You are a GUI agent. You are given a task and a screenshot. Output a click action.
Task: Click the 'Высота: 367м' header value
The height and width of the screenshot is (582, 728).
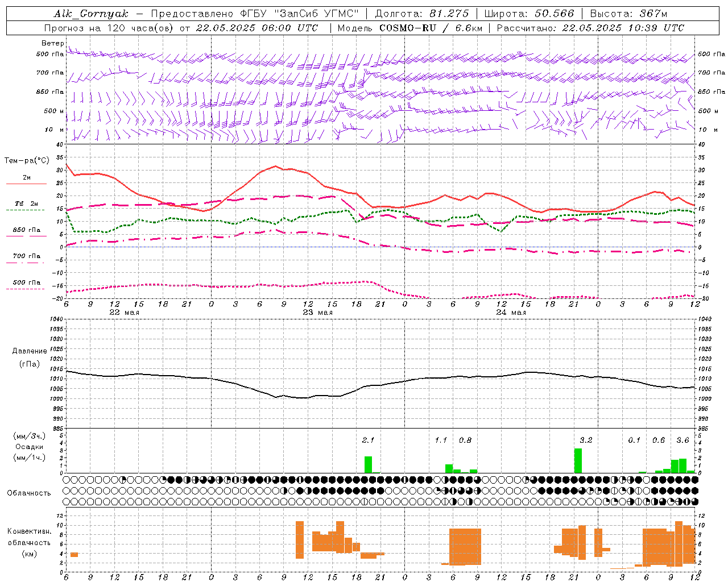[x=628, y=14]
